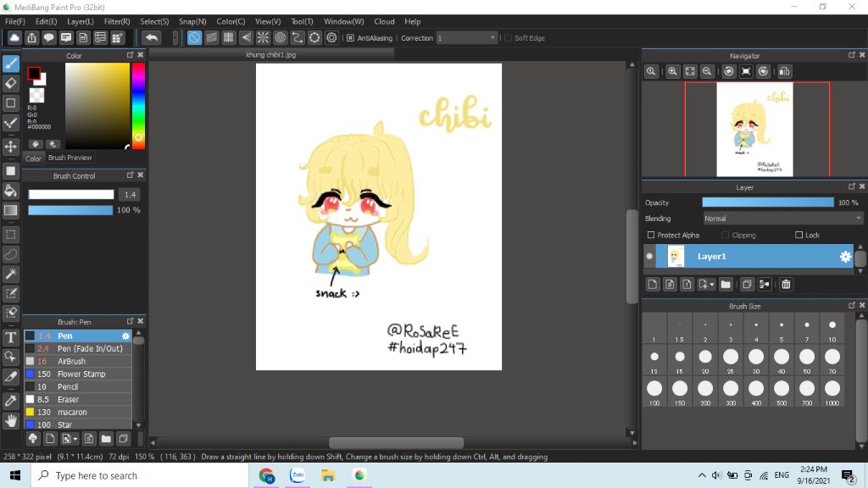This screenshot has width=868, height=488.
Task: Toggle the AntiAliasing checkbox
Action: tap(350, 37)
